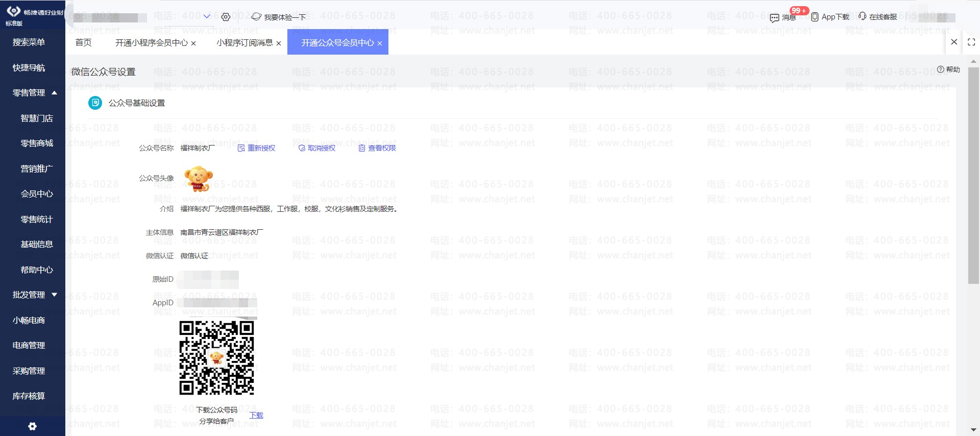The image size is (980, 436).
Task: Click the 重新授权 link
Action: [261, 148]
